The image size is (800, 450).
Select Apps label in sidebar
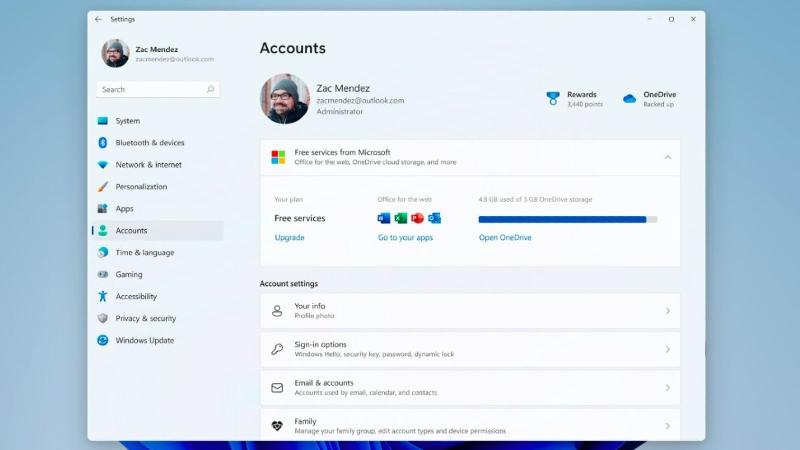point(124,209)
